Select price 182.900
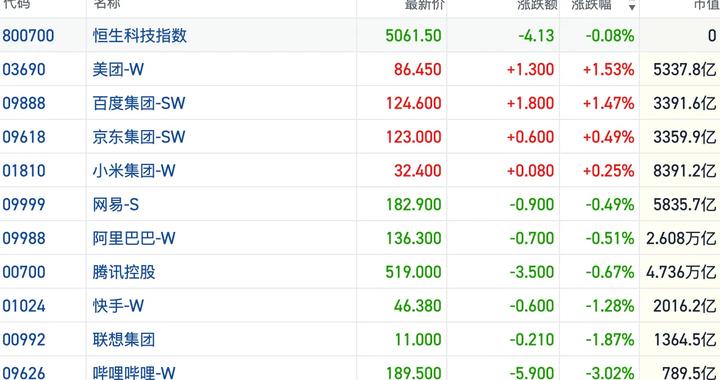The image size is (720, 380). (x=413, y=204)
